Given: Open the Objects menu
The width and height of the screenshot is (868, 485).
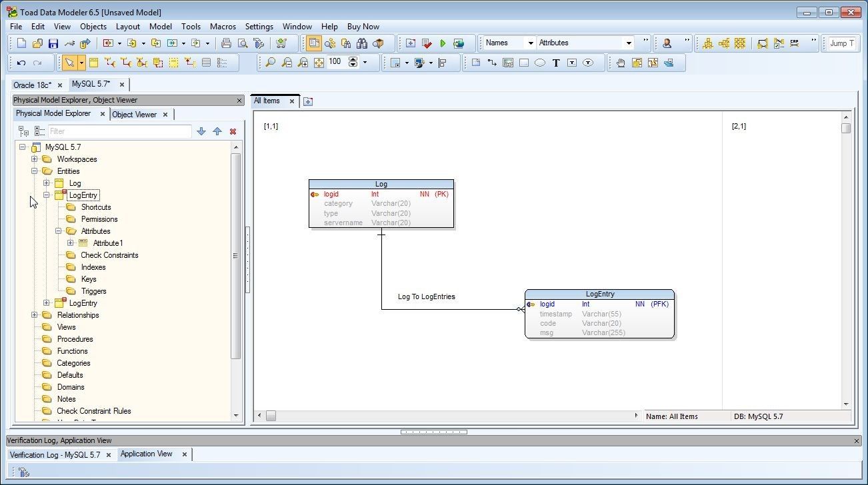Looking at the screenshot, I should pyautogui.click(x=93, y=27).
